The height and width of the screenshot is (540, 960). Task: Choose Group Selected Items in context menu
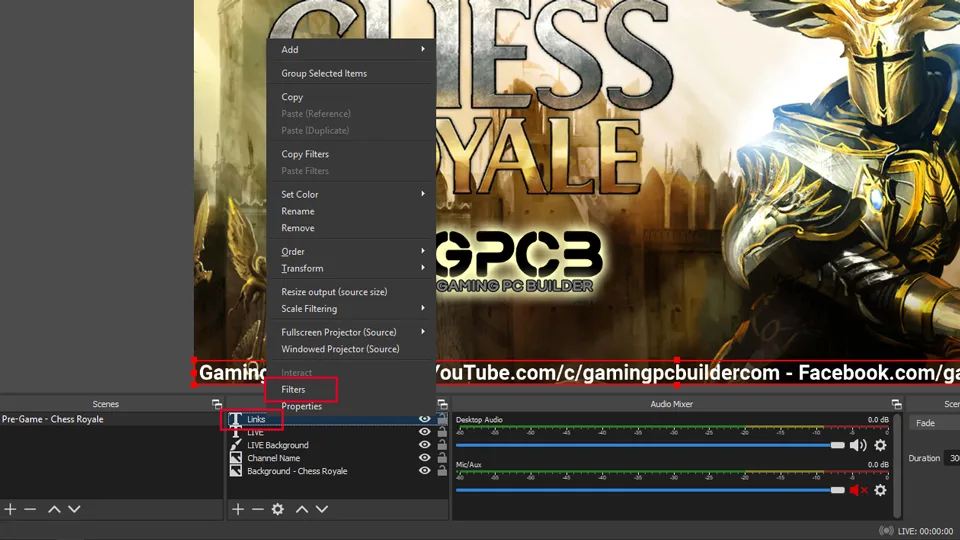pos(351,73)
